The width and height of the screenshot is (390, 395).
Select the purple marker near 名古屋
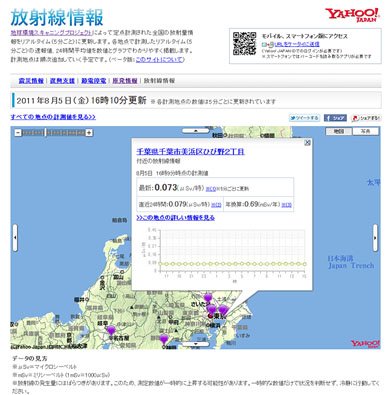tap(111, 330)
